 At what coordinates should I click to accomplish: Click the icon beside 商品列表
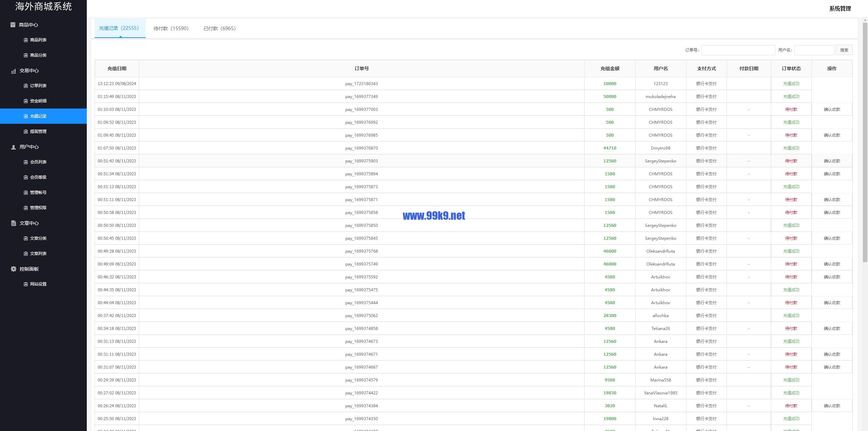pos(26,40)
